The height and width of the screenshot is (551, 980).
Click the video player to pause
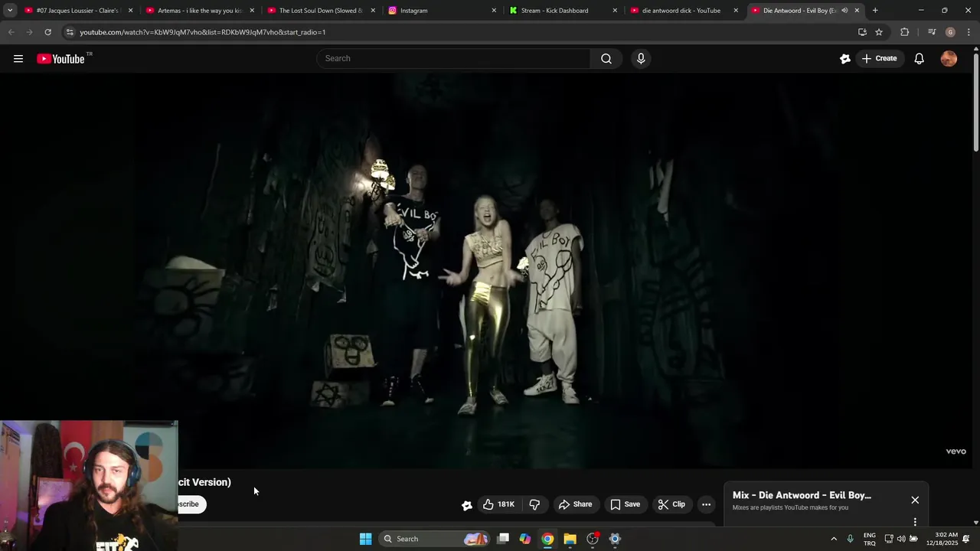487,270
